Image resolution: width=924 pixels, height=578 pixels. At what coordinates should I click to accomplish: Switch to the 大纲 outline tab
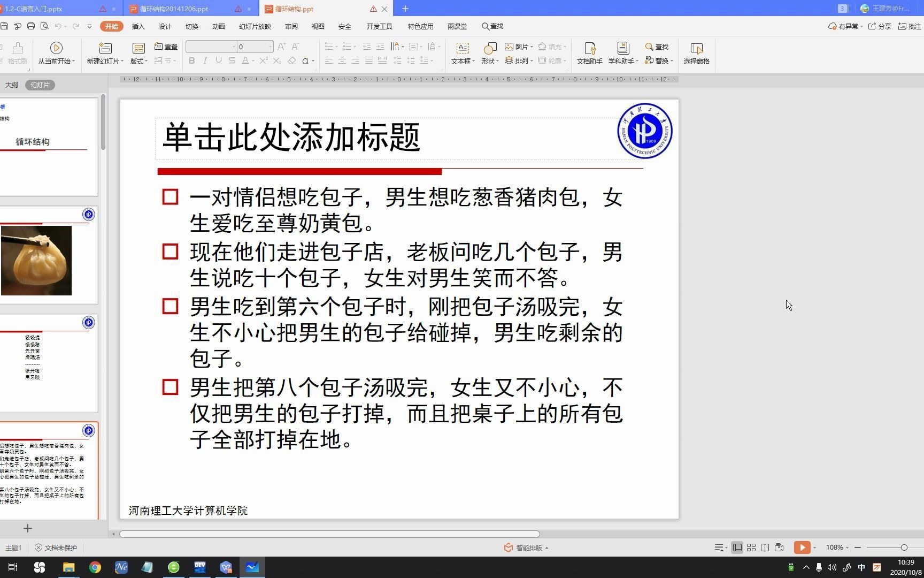tap(12, 85)
